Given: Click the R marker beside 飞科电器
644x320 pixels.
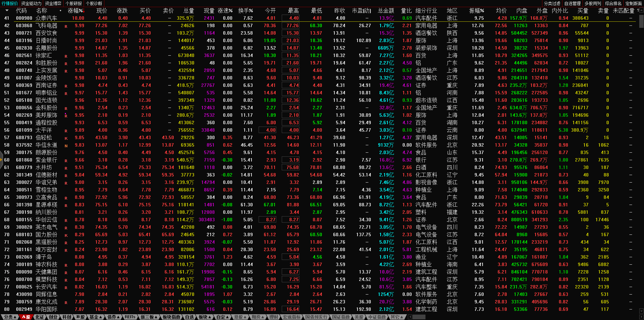Looking at the screenshot, I should click(66, 26).
